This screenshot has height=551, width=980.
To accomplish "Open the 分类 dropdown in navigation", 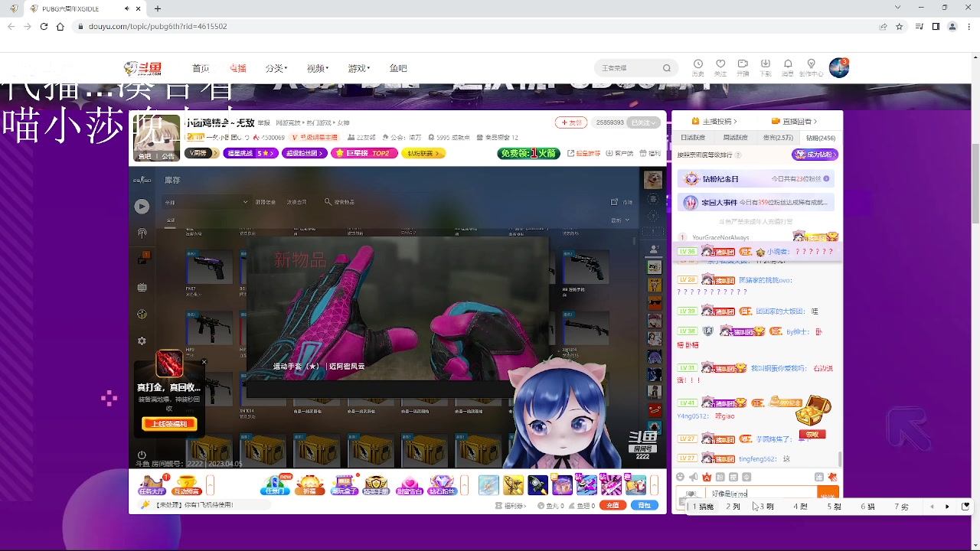I will [276, 68].
